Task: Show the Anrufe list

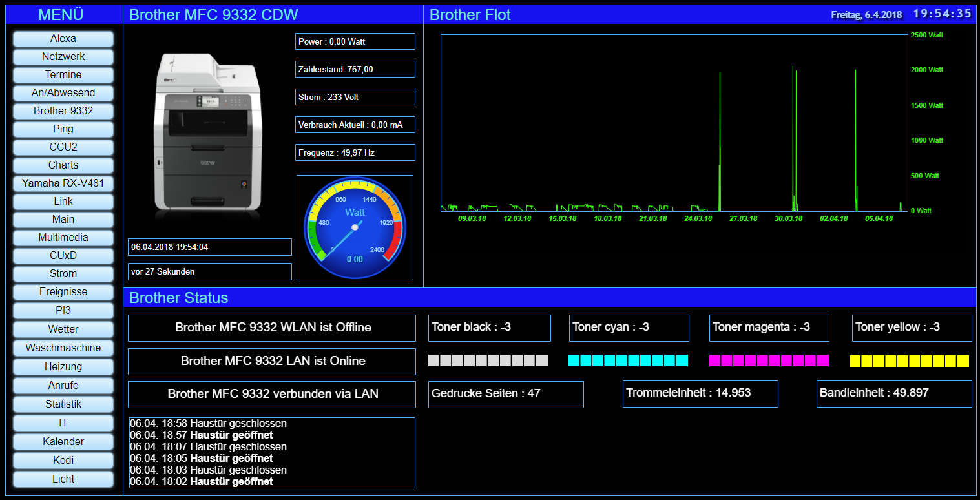Action: [63, 386]
